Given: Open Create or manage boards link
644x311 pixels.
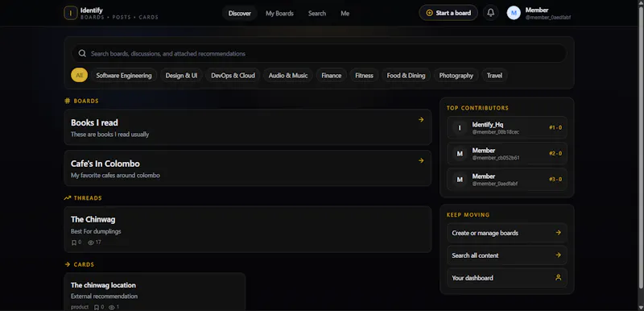Looking at the screenshot, I should coord(507,233).
